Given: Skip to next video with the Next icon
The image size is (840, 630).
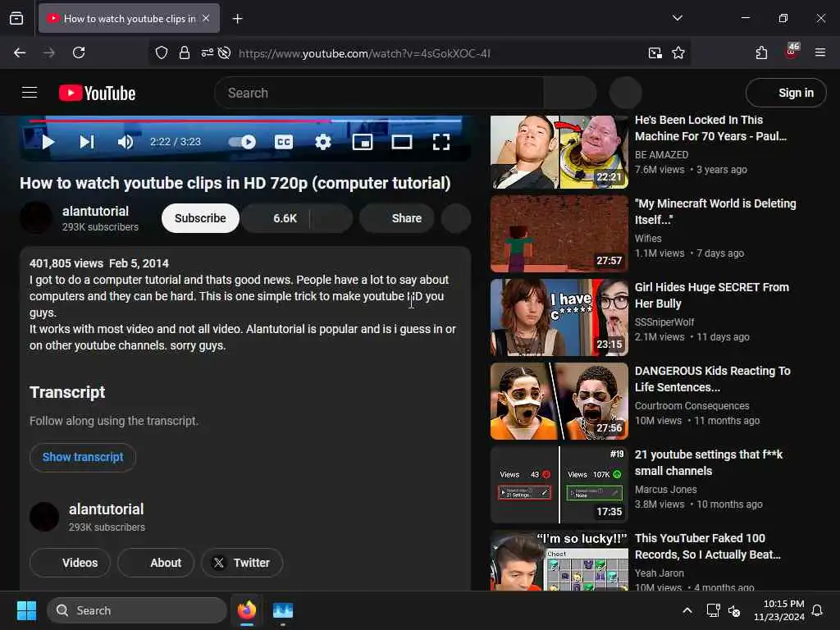Looking at the screenshot, I should [87, 142].
